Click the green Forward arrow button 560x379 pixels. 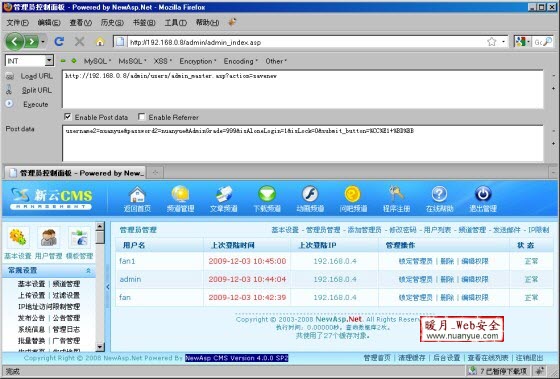click(x=31, y=42)
